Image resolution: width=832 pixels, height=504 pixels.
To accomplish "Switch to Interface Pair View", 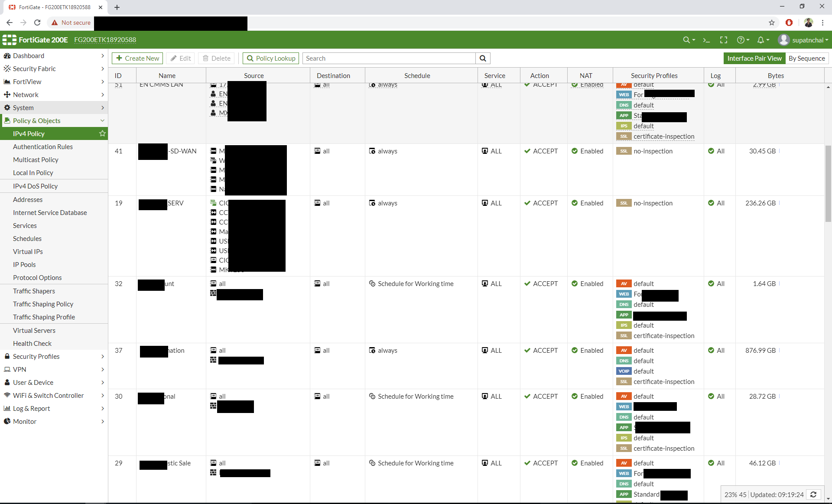I will pos(754,58).
